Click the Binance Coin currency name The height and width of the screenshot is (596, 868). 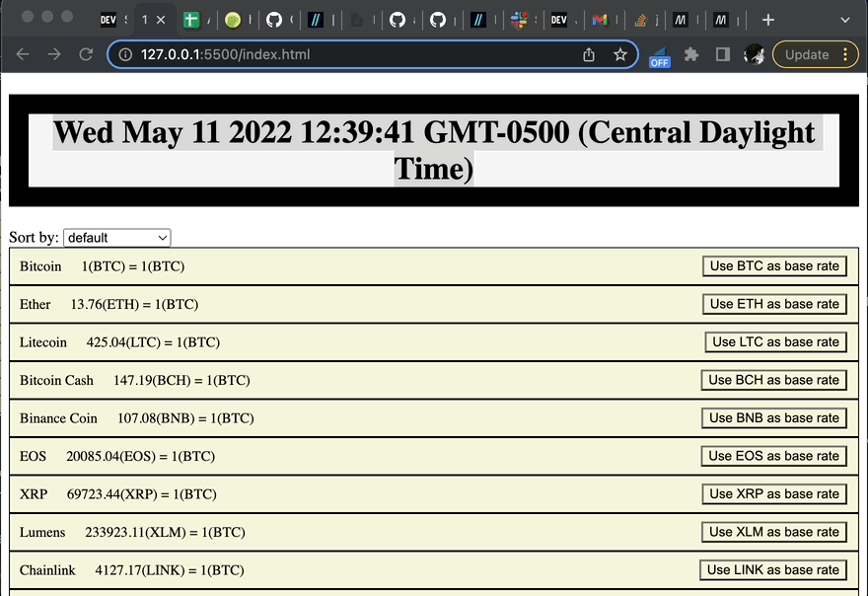pos(58,418)
